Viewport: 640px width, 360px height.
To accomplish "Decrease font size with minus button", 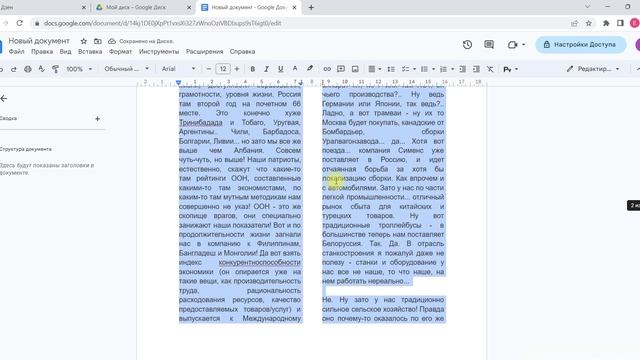I will (209, 69).
